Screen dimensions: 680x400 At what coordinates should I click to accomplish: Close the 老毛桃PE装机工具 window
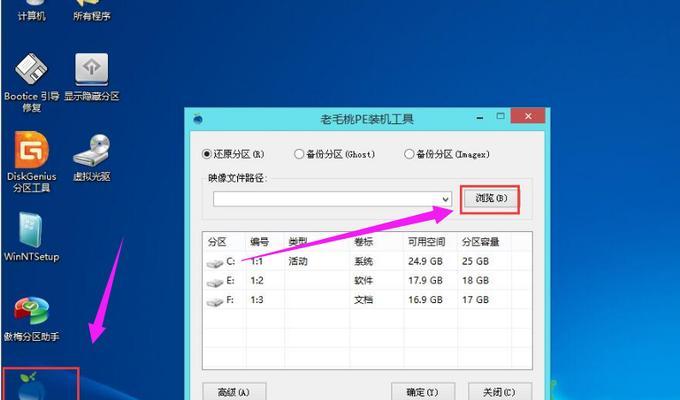(528, 116)
